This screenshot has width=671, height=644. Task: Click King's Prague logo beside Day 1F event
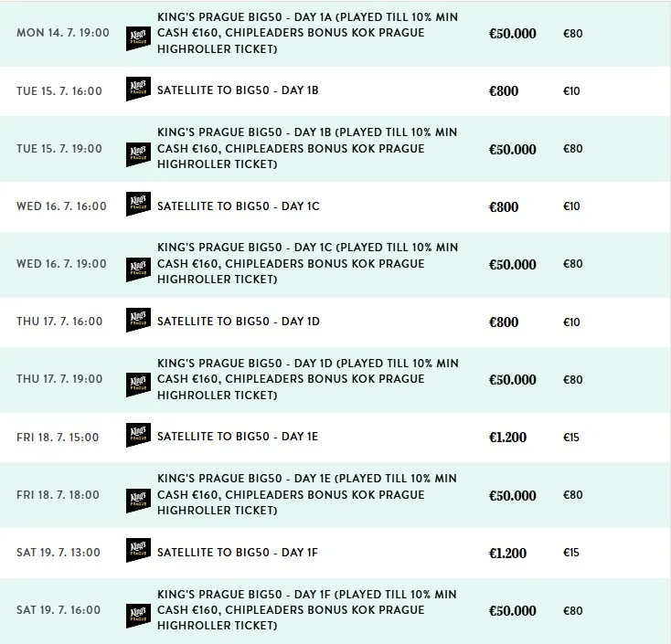point(138,616)
